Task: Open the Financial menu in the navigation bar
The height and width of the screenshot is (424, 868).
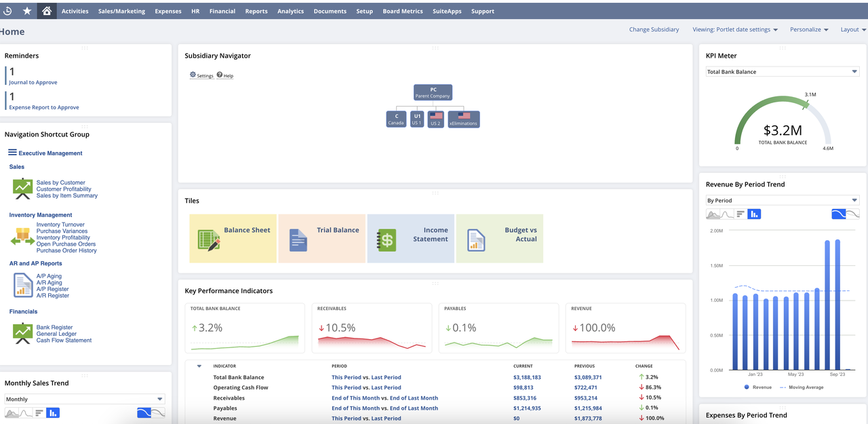Action: point(222,10)
